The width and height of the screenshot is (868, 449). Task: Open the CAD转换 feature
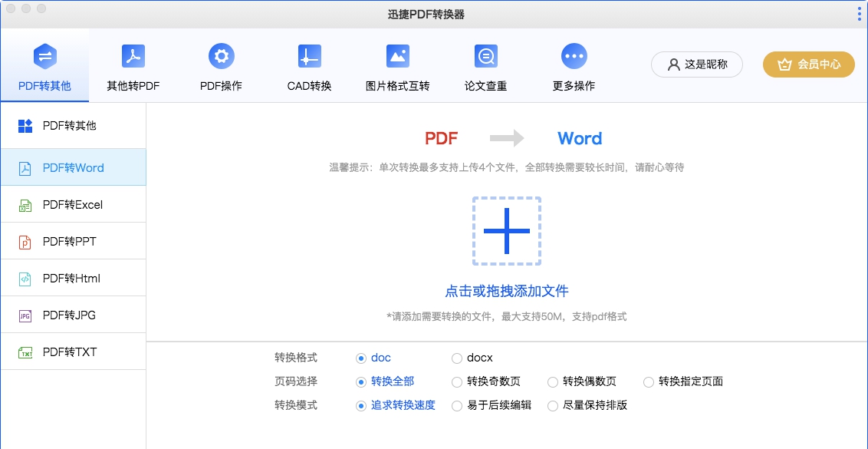pos(309,65)
